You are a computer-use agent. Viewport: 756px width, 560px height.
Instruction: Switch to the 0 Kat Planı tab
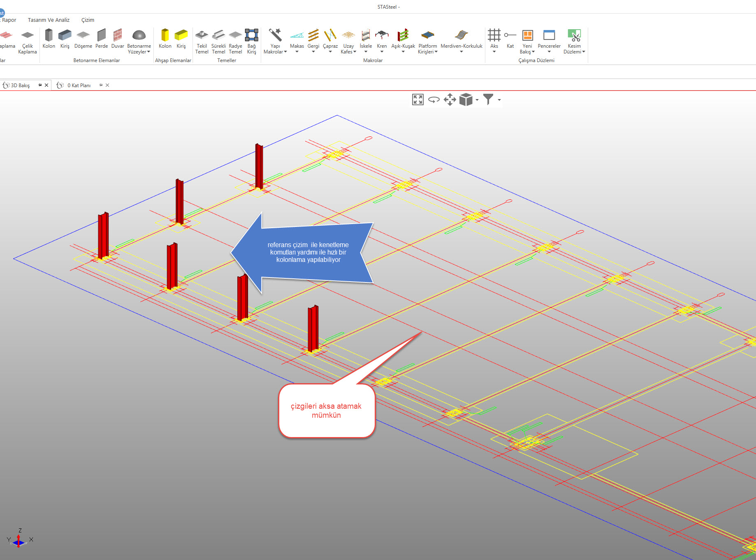(x=79, y=85)
